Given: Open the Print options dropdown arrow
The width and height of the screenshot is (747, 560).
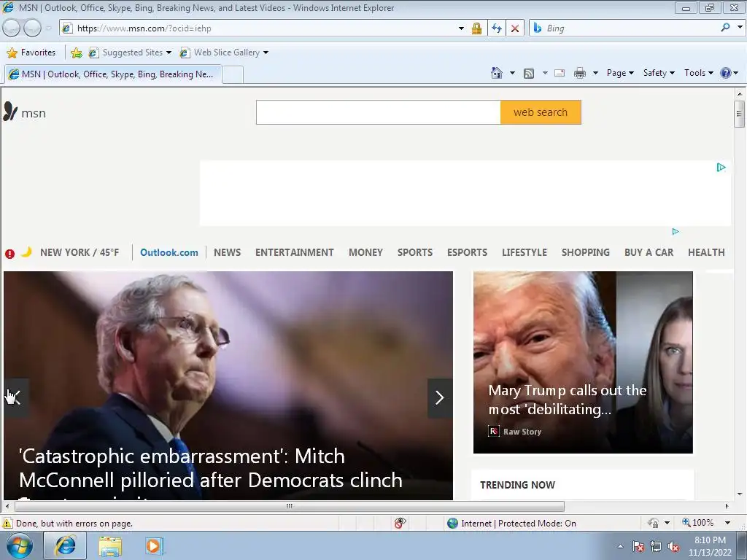Looking at the screenshot, I should click(595, 73).
